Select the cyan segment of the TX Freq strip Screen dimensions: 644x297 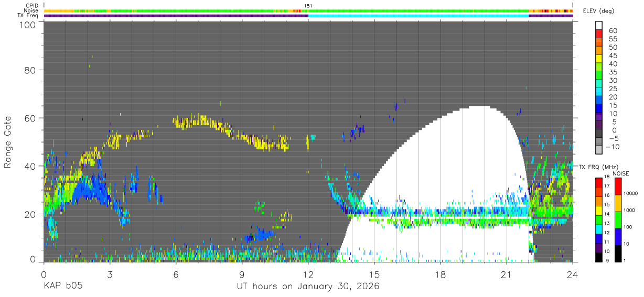coord(418,16)
